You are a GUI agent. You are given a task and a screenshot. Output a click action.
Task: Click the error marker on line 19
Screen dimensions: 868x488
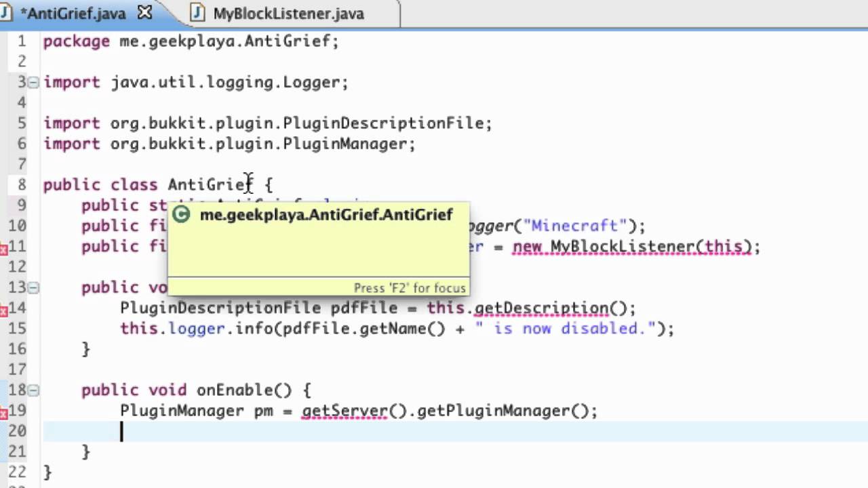coord(3,413)
